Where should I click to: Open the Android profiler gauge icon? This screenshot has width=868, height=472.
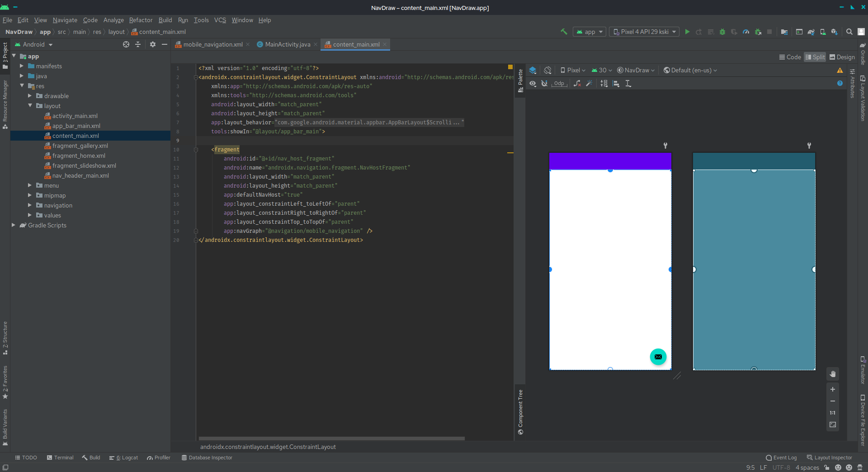tap(746, 32)
